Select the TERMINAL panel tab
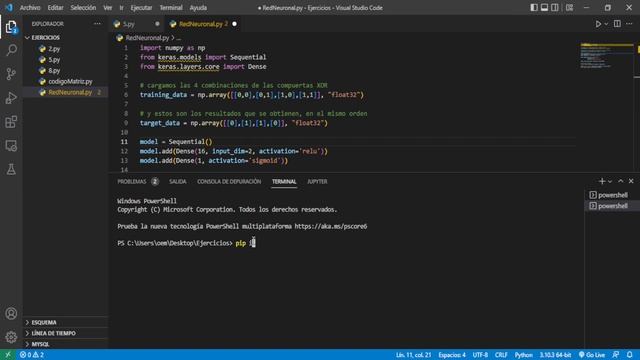Image resolution: width=640 pixels, height=360 pixels. coord(284,182)
